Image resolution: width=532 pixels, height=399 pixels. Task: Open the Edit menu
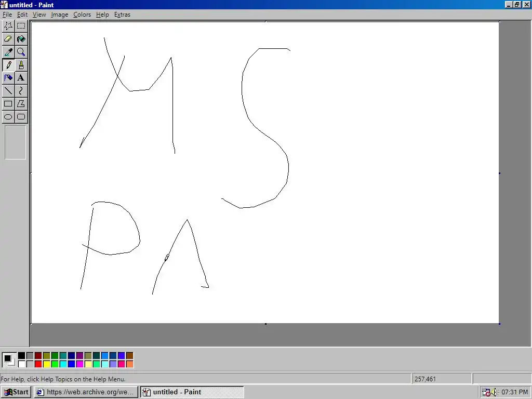(x=22, y=15)
